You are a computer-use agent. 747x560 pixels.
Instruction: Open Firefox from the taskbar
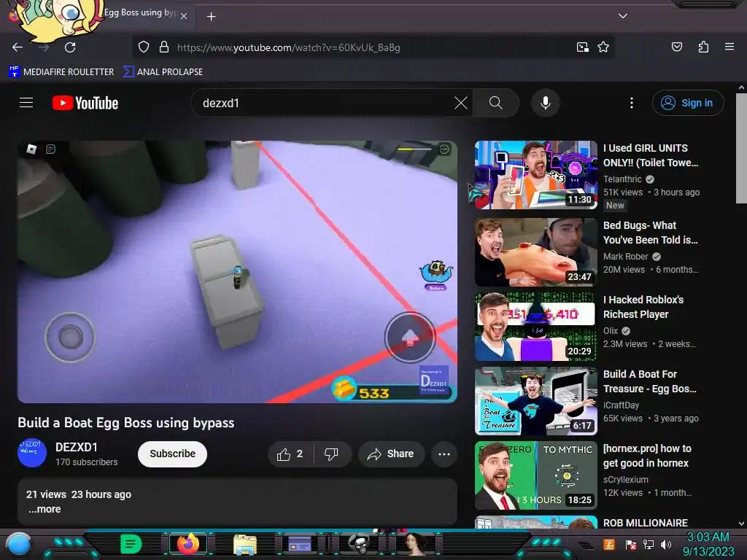click(x=188, y=544)
